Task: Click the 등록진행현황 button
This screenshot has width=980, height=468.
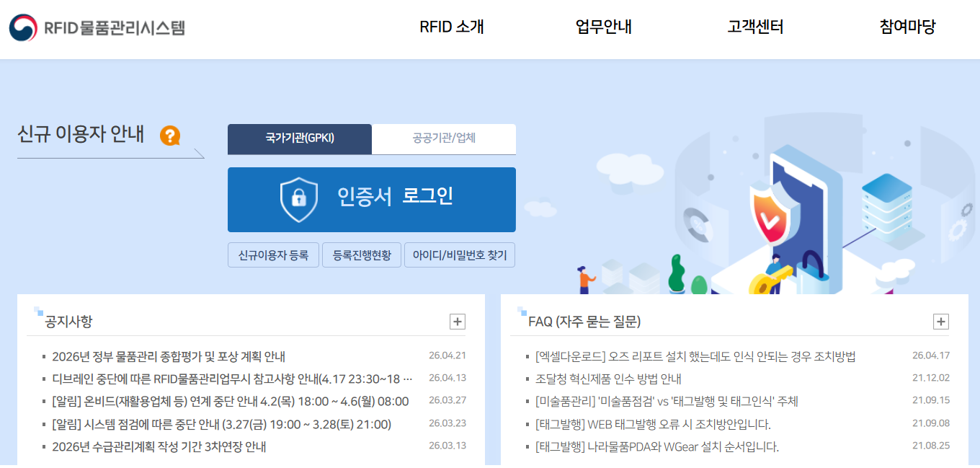Action: 362,255
